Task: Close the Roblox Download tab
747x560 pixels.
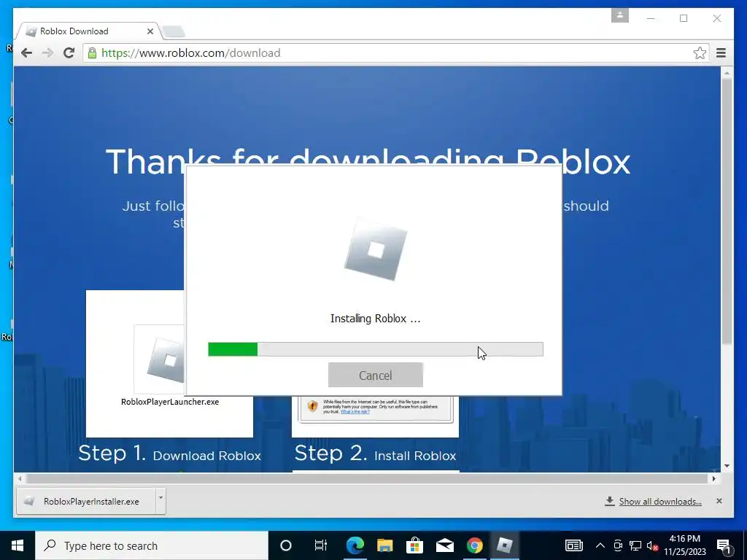Action: click(x=150, y=31)
